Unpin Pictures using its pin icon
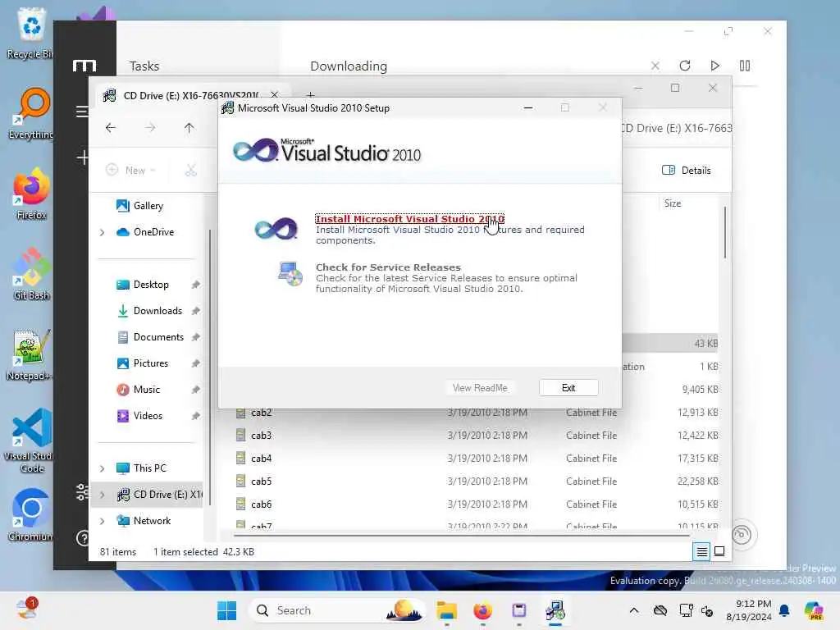The height and width of the screenshot is (630, 840). click(x=195, y=363)
